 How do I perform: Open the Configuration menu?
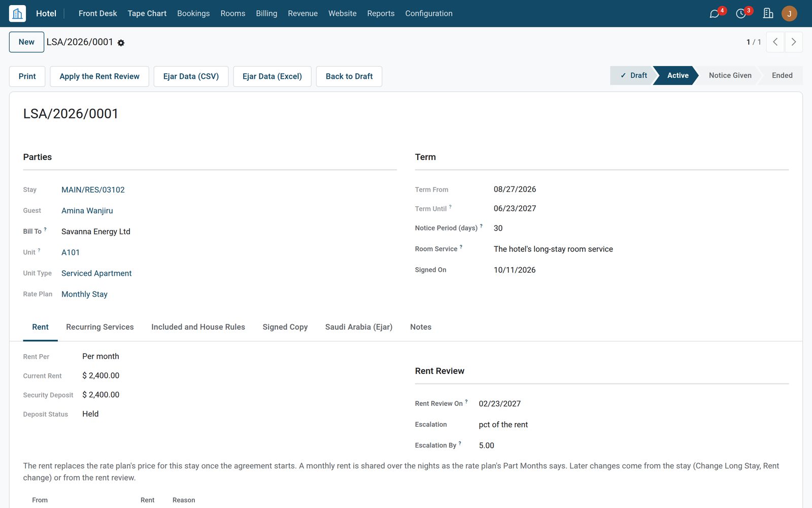[x=428, y=13]
